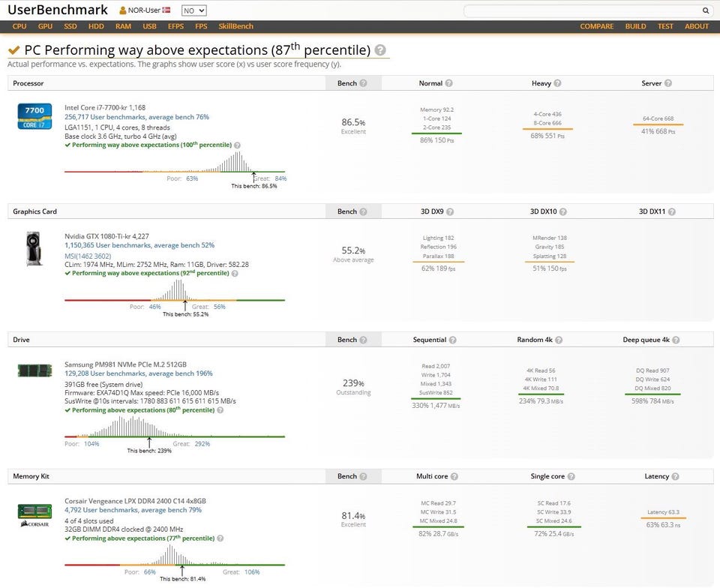Click the CPU Poor 63% value
The image size is (720, 588).
click(x=192, y=178)
